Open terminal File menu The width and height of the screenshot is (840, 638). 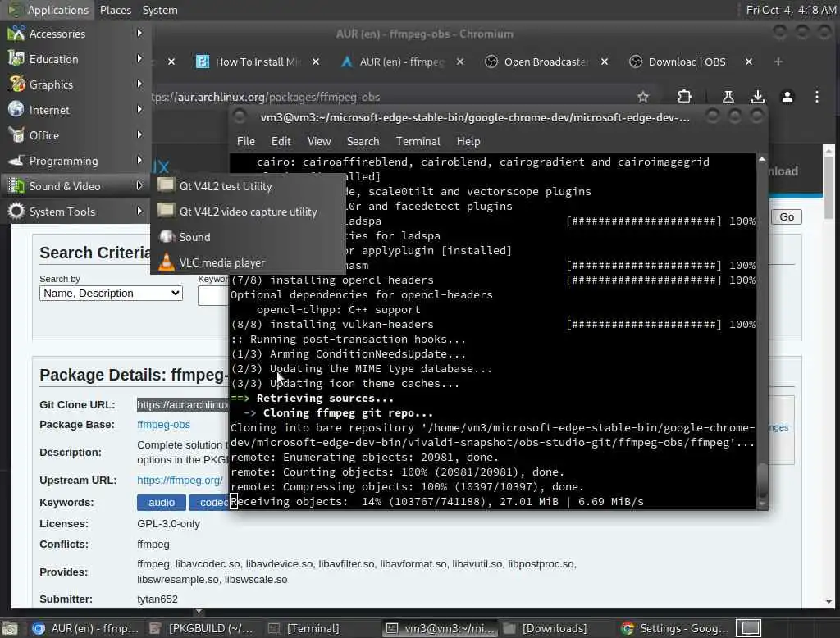246,141
